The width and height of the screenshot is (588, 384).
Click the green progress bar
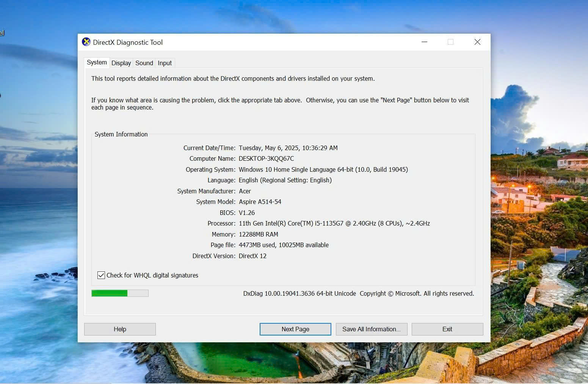(120, 293)
